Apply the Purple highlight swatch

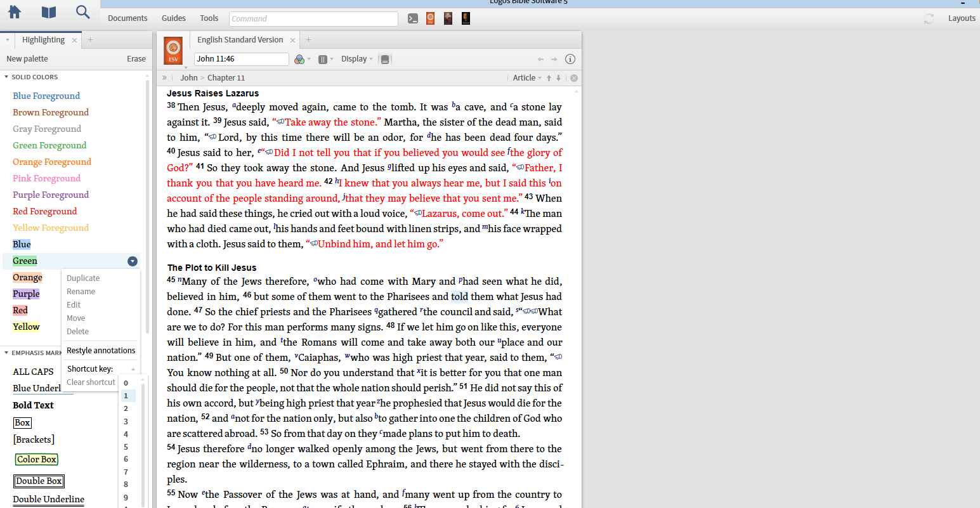[26, 294]
